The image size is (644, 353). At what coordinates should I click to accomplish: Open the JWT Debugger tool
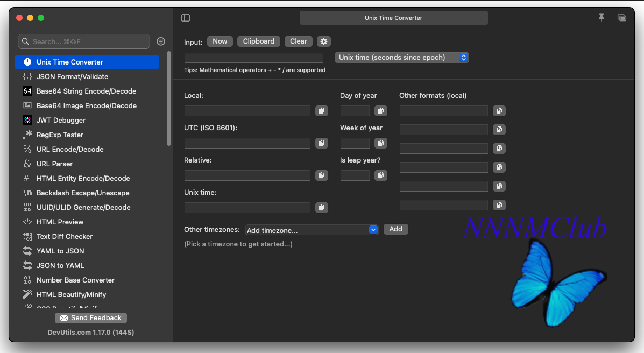(x=61, y=121)
